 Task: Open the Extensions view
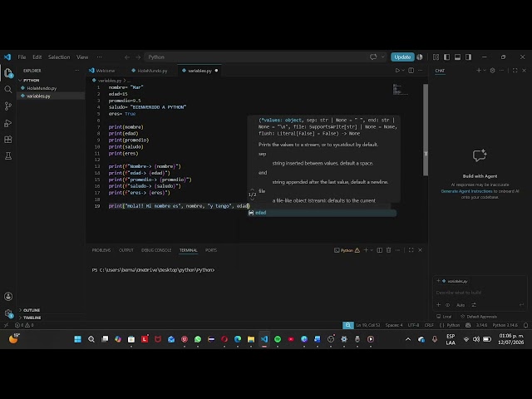point(8,139)
